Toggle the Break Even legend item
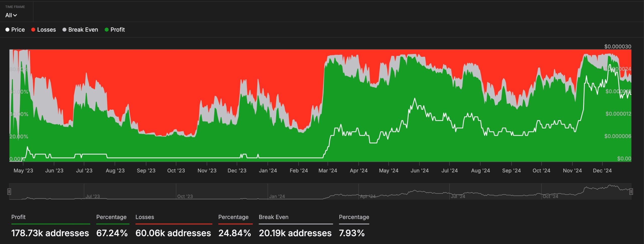 [x=80, y=30]
